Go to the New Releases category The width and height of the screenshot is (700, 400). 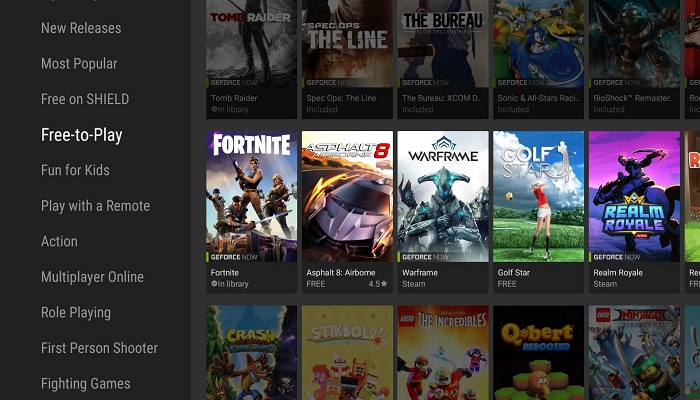(81, 28)
